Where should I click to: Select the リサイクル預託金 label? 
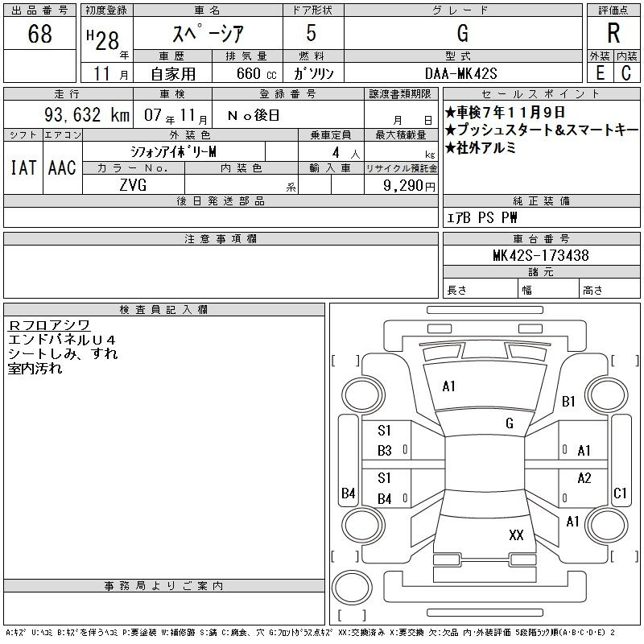[401, 168]
